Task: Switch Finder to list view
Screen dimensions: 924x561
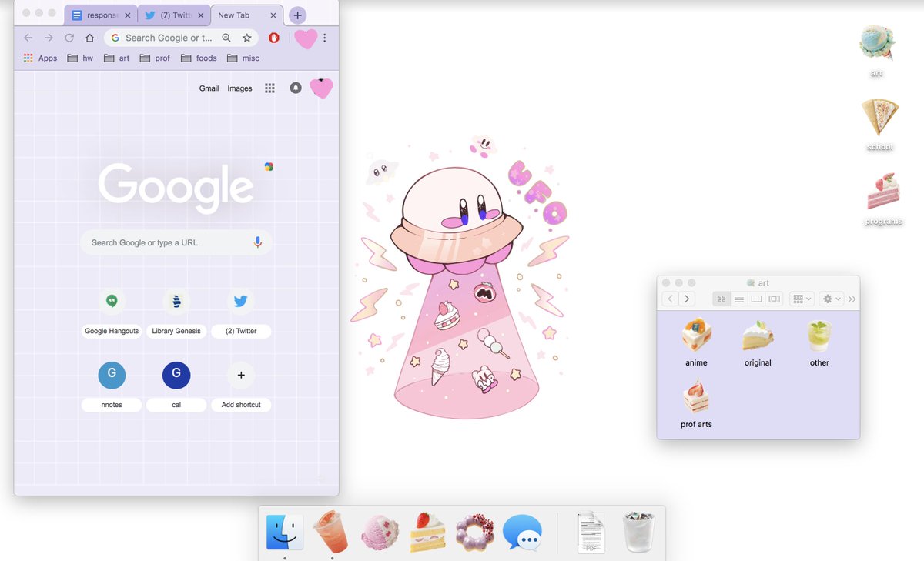Action: [739, 299]
